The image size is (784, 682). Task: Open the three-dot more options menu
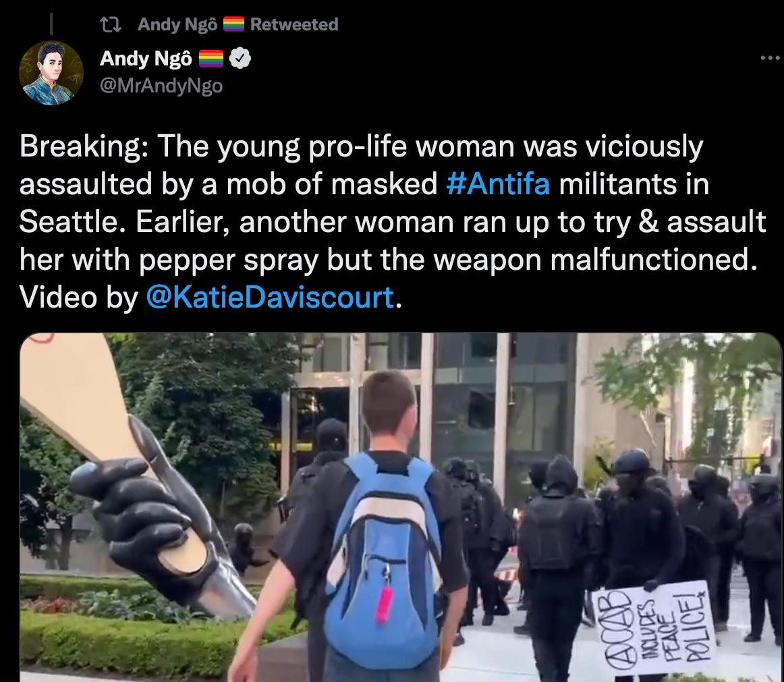pyautogui.click(x=770, y=59)
